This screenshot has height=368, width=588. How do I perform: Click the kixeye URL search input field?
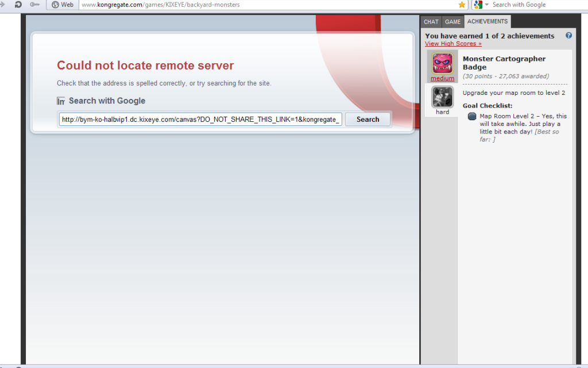pos(200,120)
